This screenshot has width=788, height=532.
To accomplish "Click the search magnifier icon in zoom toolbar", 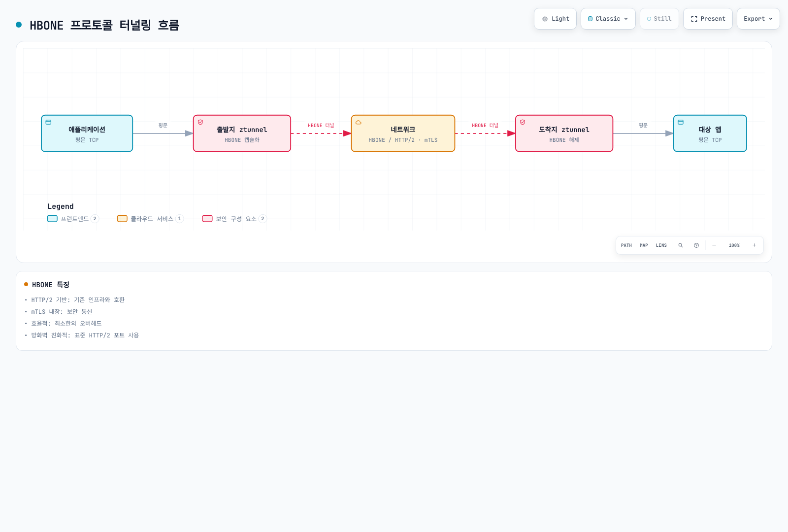I will pos(681,245).
